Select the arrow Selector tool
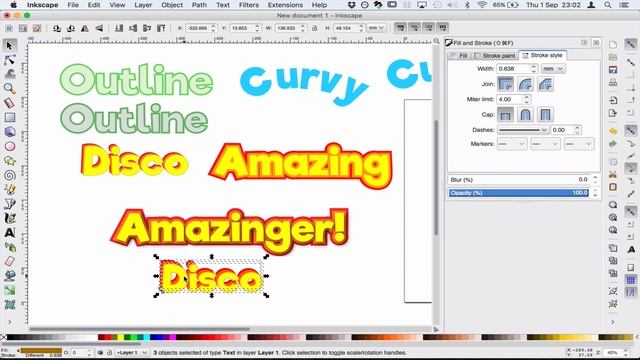640x360 pixels. 10,45
